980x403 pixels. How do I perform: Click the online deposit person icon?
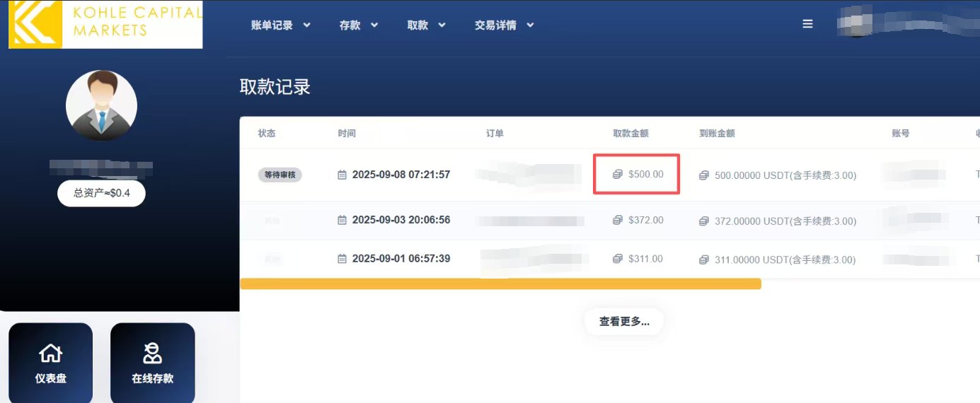(152, 352)
